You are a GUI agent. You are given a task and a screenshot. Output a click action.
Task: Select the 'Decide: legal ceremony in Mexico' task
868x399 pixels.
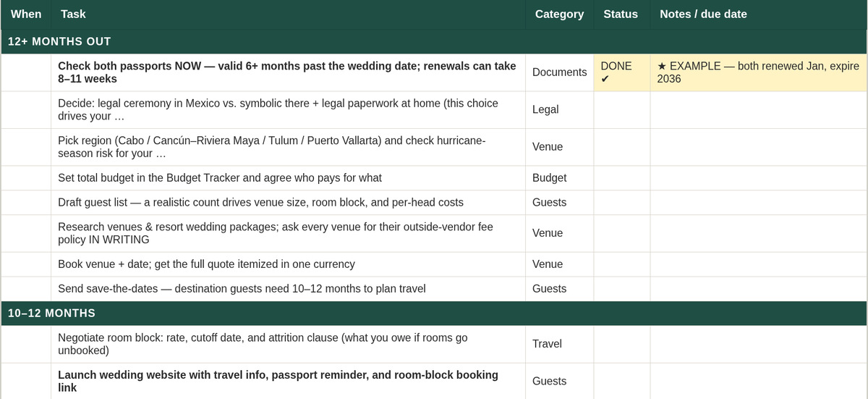click(289, 110)
